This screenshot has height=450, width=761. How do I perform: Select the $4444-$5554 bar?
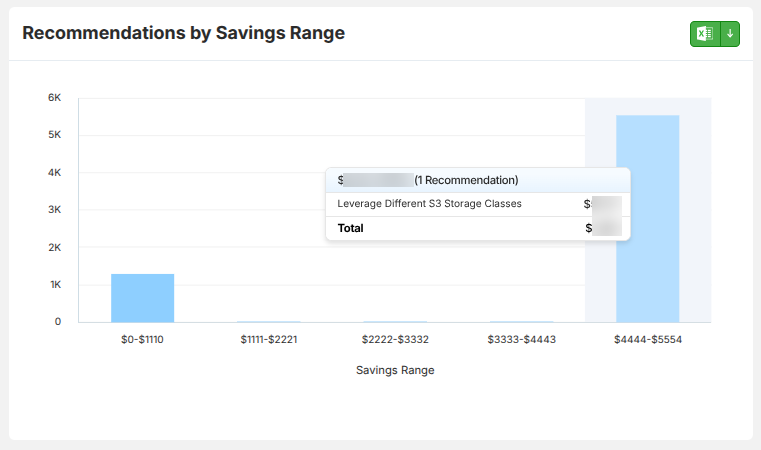pos(647,218)
